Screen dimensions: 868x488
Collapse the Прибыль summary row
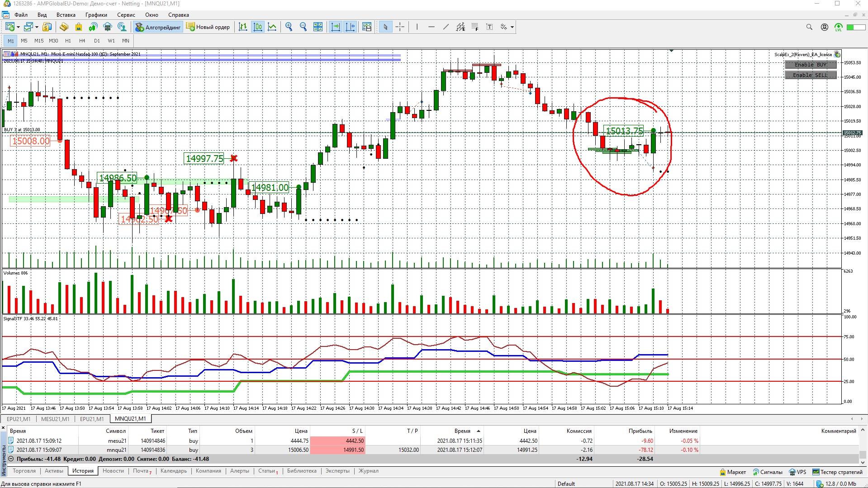point(11,459)
